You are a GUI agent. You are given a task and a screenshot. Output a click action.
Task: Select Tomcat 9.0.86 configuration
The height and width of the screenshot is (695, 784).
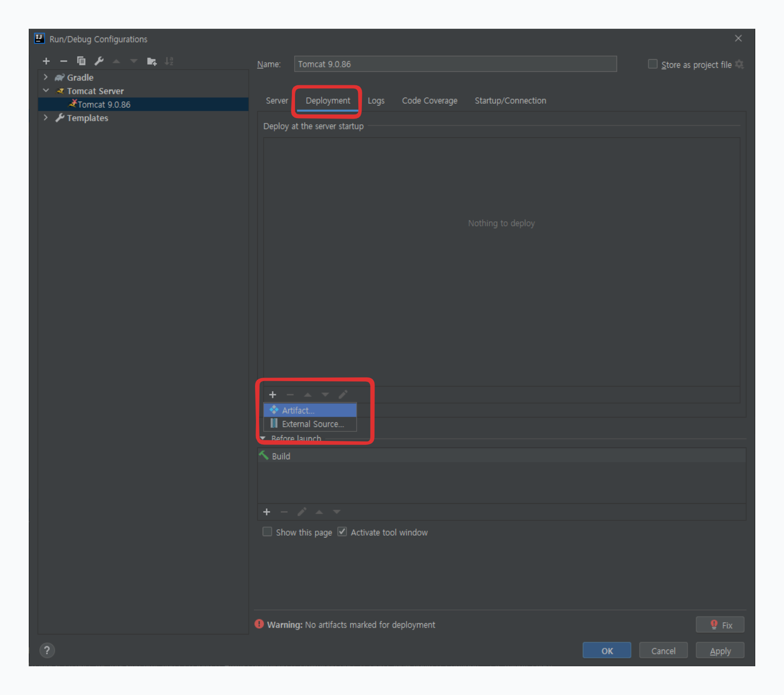tap(144, 104)
